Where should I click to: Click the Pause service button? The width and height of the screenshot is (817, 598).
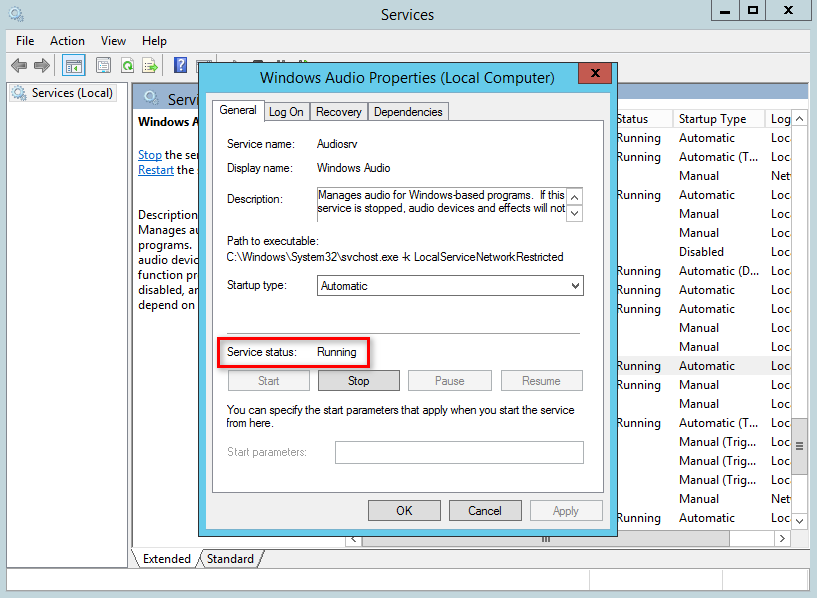(x=449, y=381)
